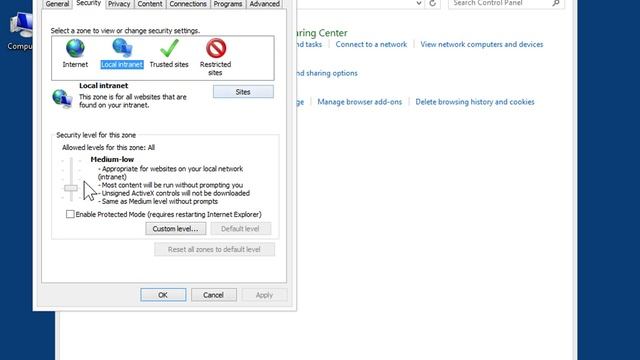Click the search magnifier icon
This screenshot has height=360, width=640.
coord(556,3)
